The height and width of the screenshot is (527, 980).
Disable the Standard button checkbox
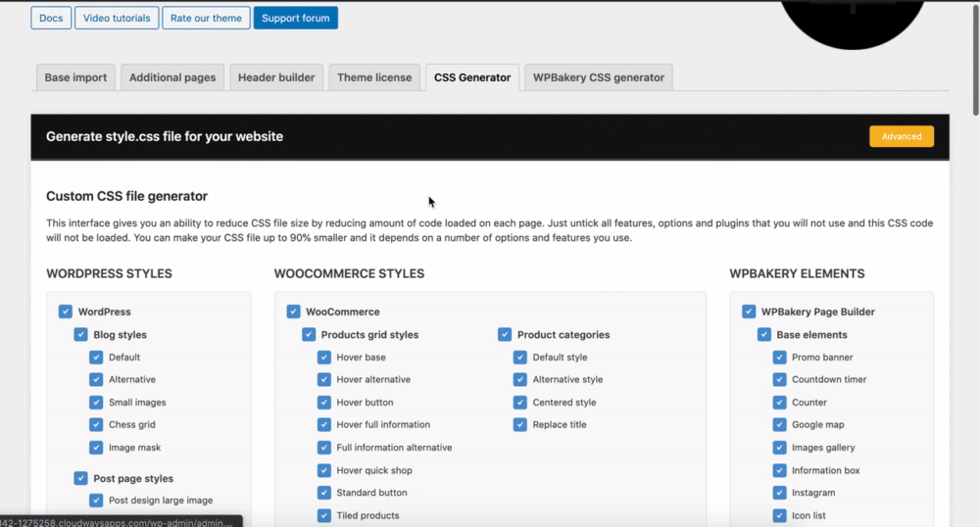(323, 493)
